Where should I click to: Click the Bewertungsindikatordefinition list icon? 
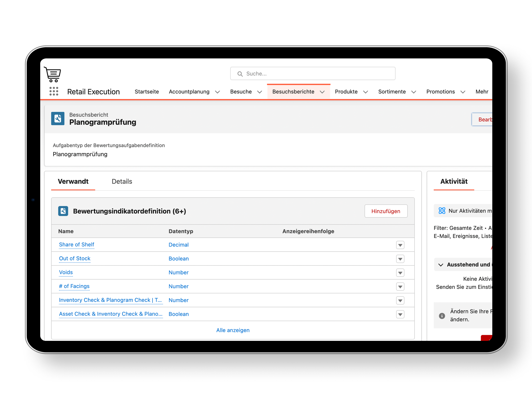coord(63,211)
